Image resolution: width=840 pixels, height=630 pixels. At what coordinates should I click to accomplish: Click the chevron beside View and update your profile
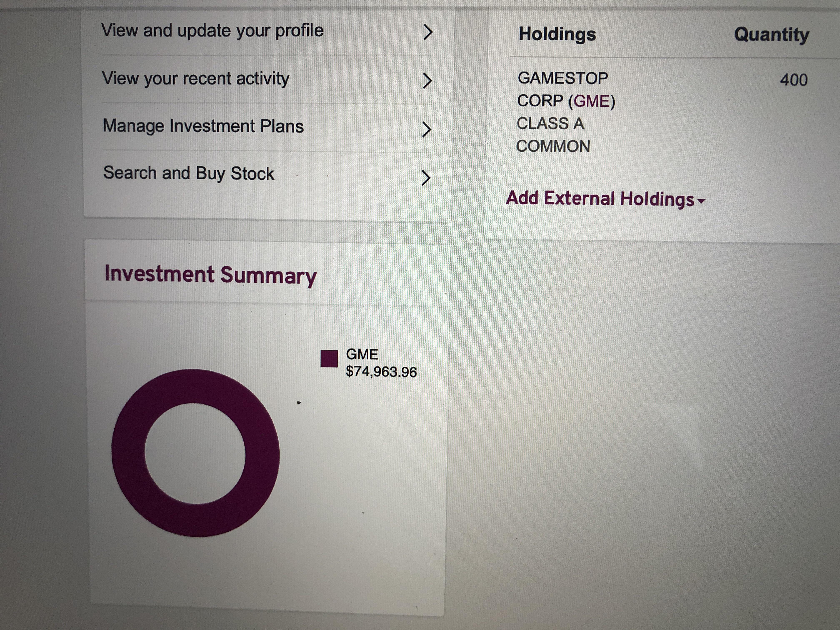pos(427,32)
